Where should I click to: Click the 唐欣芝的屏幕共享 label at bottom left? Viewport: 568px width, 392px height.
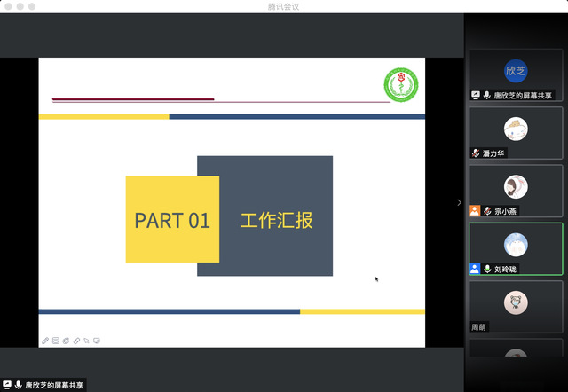click(x=54, y=385)
